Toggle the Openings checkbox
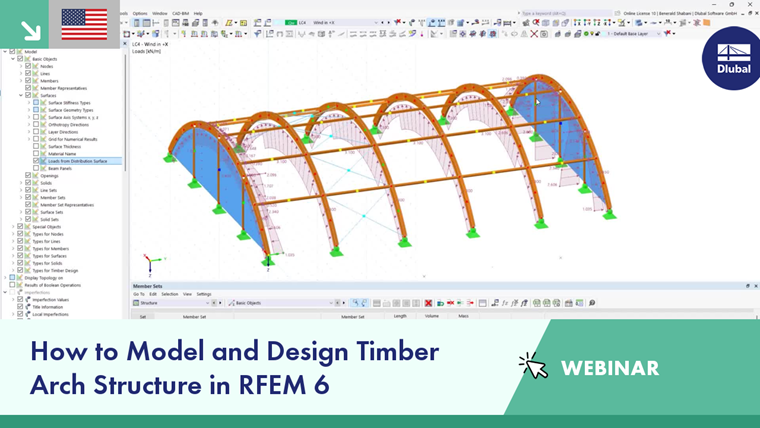The image size is (760, 428). coord(28,175)
